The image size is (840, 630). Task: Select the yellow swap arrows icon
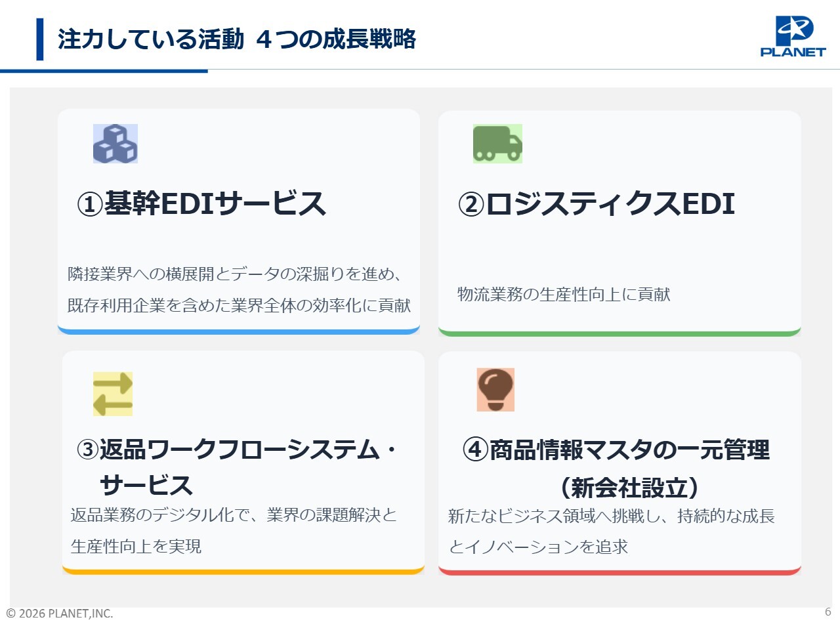click(x=113, y=394)
